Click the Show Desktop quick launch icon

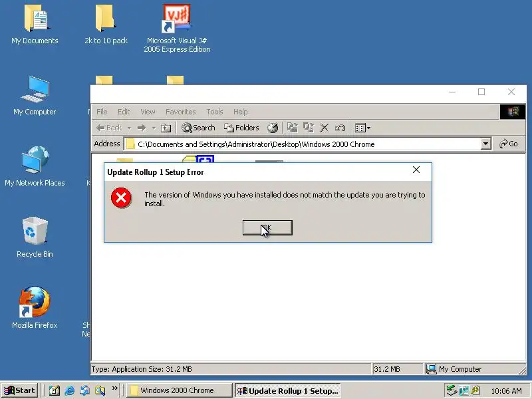54,391
